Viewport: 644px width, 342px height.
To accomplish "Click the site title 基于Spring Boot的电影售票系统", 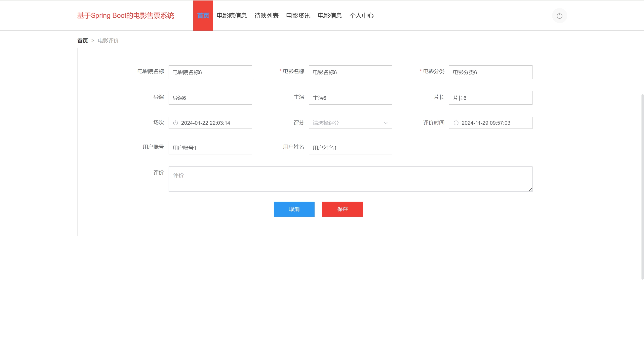I will [126, 16].
